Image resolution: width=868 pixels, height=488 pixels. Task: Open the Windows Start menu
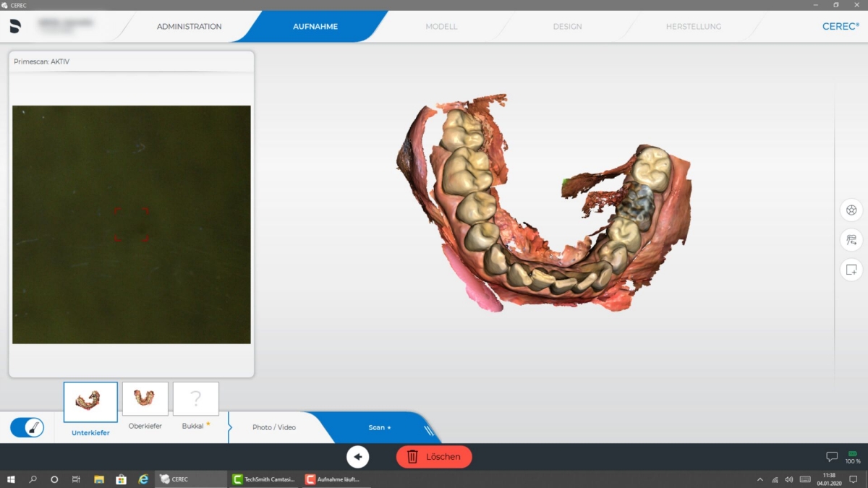pyautogui.click(x=11, y=479)
